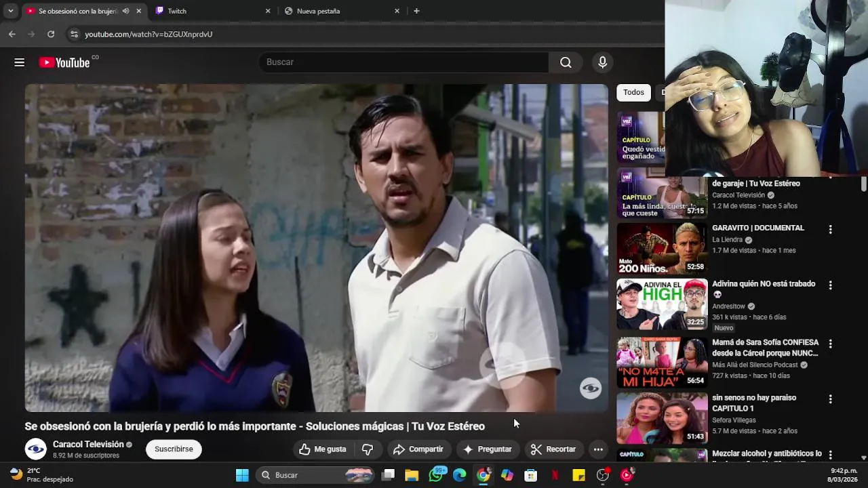Open Sticky Notes from the taskbar
868x488 pixels.
(x=578, y=475)
